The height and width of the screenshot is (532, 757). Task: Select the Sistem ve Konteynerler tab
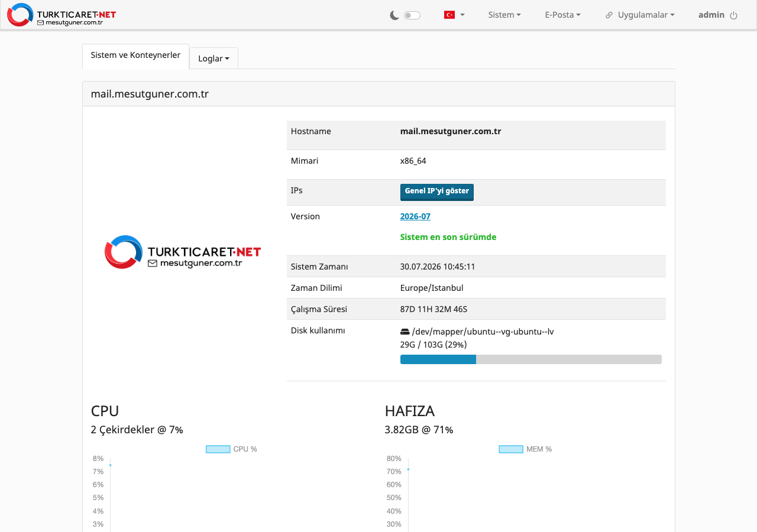(x=135, y=55)
